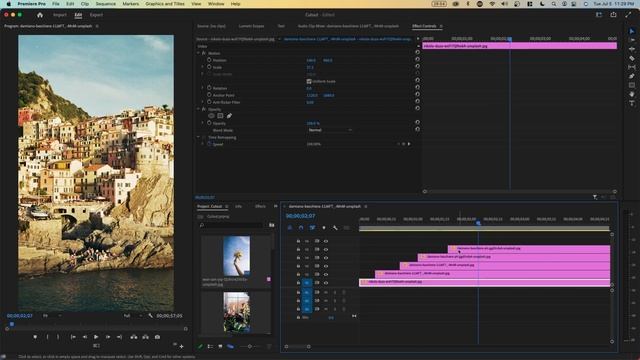This screenshot has height=360, width=640.
Task: Step forward one frame
Action: coord(108,337)
